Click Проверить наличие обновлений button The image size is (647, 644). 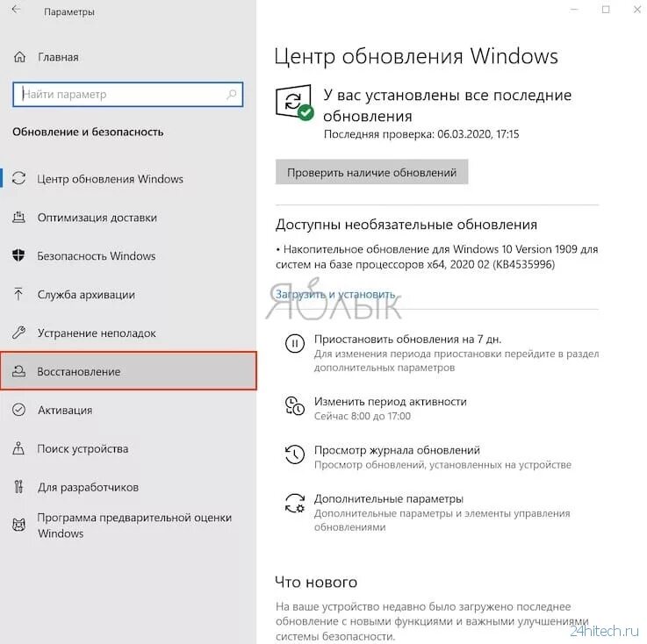(371, 172)
